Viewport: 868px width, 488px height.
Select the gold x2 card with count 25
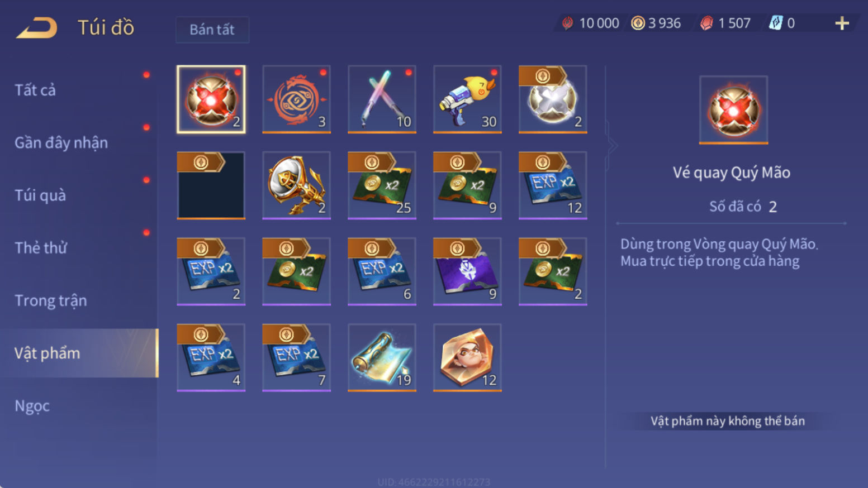(382, 185)
